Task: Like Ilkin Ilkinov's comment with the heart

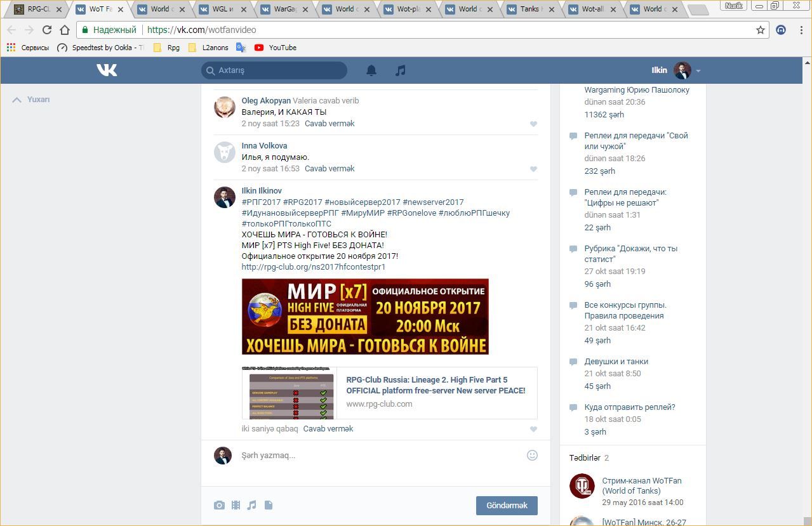Action: pos(533,429)
